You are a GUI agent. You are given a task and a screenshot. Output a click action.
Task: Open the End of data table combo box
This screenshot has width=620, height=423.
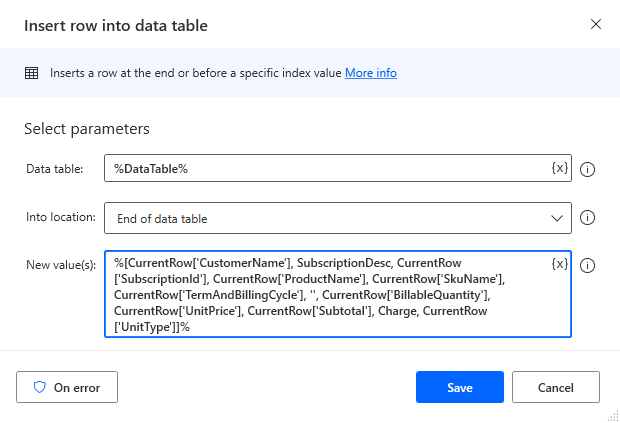[x=338, y=218]
